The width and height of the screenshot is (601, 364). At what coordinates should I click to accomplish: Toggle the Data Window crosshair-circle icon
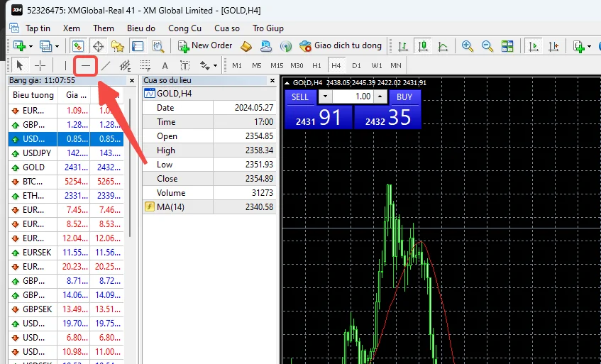[x=98, y=46]
